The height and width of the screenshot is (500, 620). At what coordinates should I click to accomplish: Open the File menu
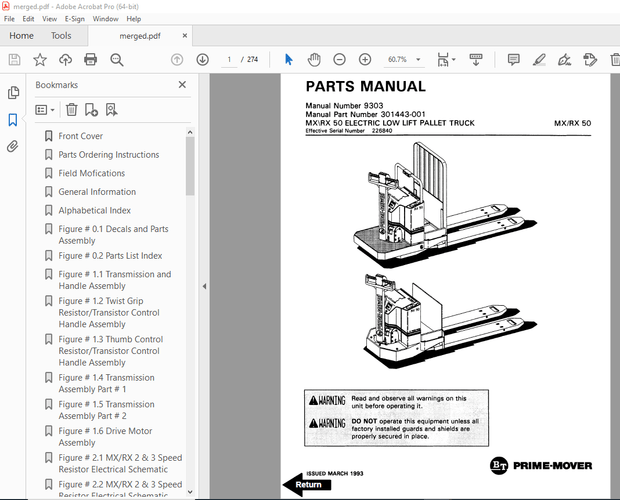pos(9,19)
